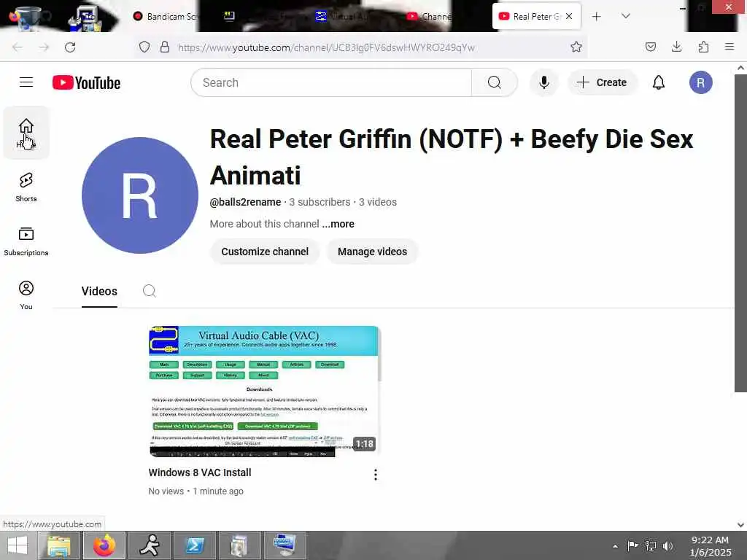The width and height of the screenshot is (747, 560).
Task: Select the Videos tab on the channel
Action: (x=99, y=291)
